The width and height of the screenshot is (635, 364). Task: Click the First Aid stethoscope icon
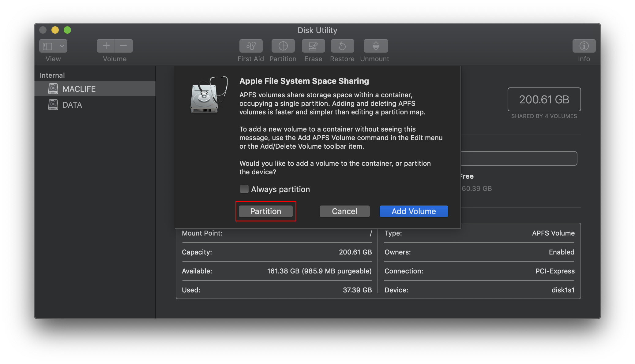[251, 46]
